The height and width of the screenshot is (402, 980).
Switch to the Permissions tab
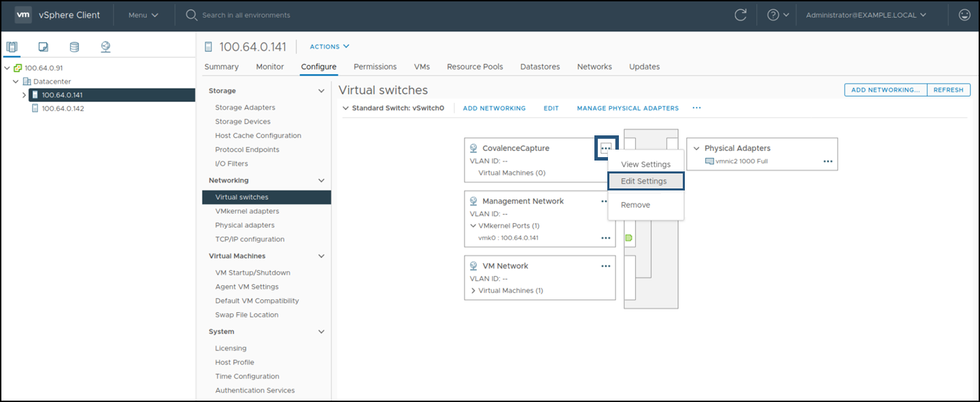tap(375, 67)
